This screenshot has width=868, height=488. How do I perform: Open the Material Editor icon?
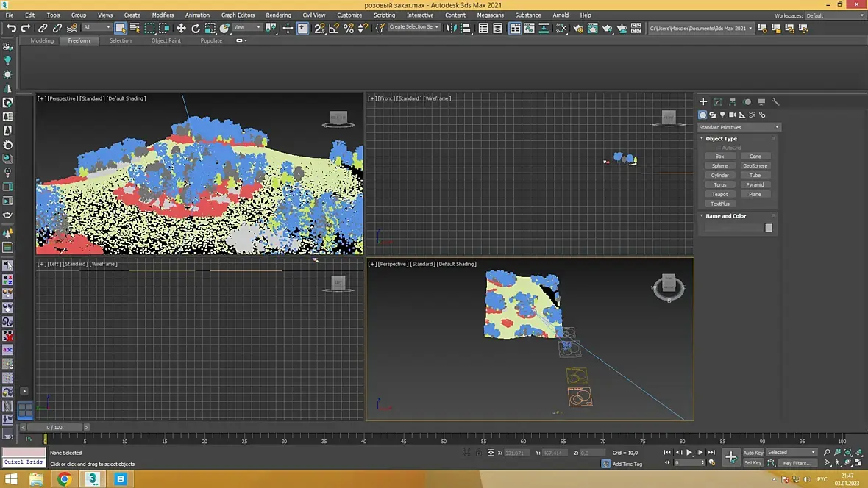562,28
